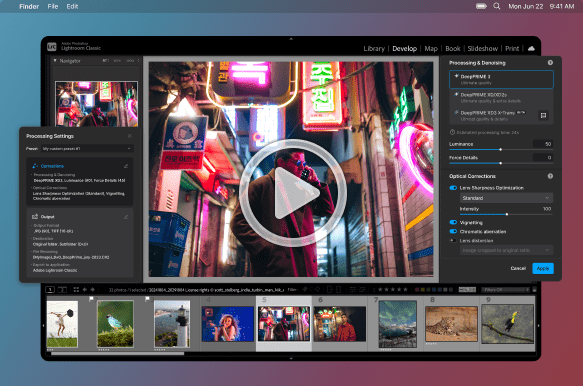The image size is (583, 386).
Task: Close the Processing Settings panel
Action: (130, 136)
